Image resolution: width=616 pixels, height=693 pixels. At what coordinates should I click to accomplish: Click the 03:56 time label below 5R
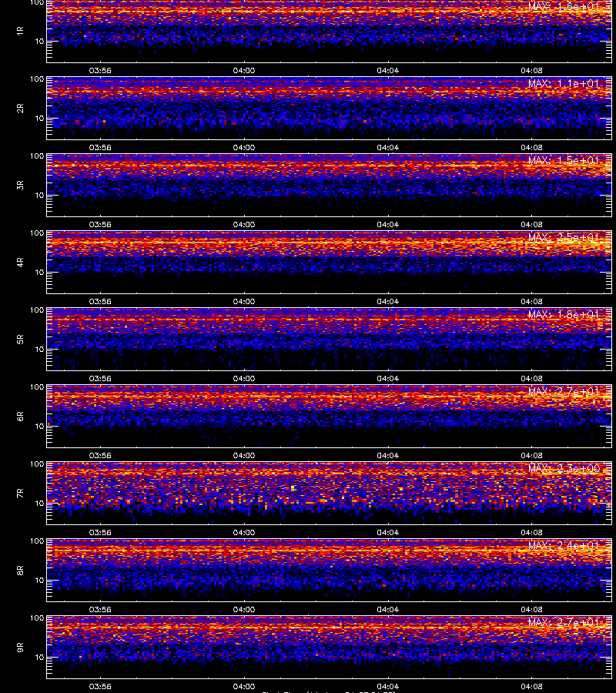(x=100, y=378)
